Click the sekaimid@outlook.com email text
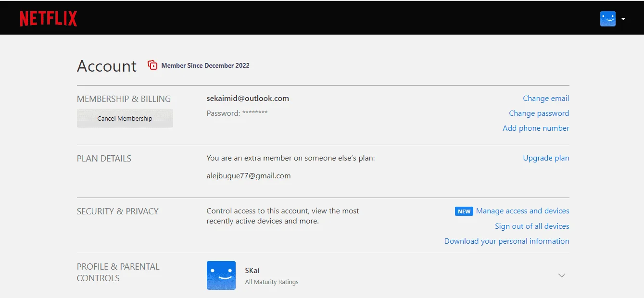Screen dimensions: 644x298 click(248, 98)
